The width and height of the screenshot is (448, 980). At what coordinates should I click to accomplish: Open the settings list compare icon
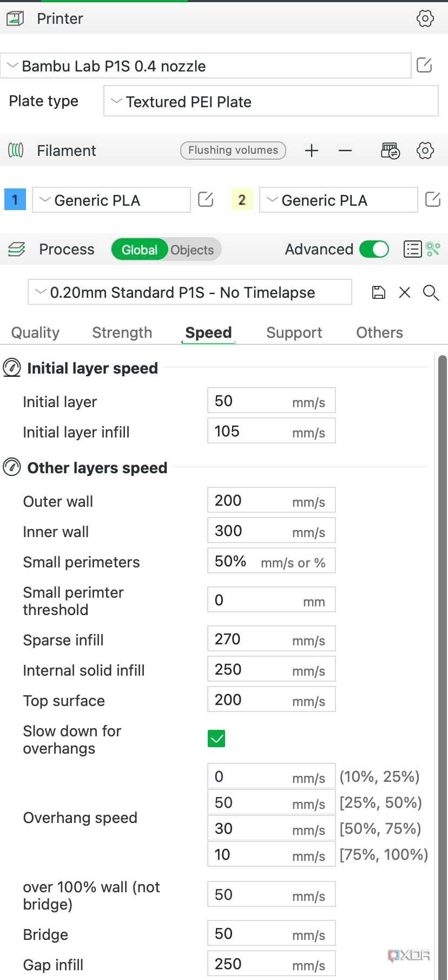(x=413, y=249)
